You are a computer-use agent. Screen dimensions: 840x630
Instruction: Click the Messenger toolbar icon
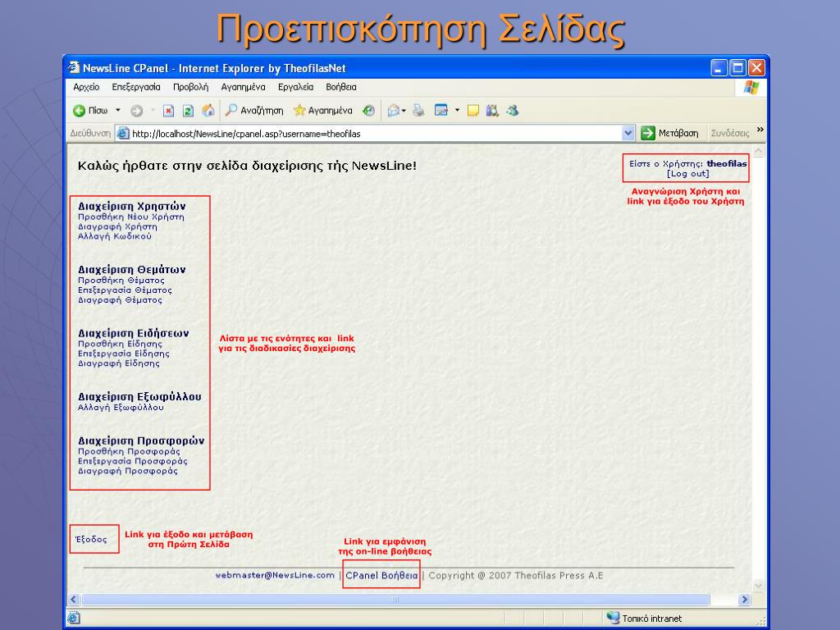pos(513,111)
